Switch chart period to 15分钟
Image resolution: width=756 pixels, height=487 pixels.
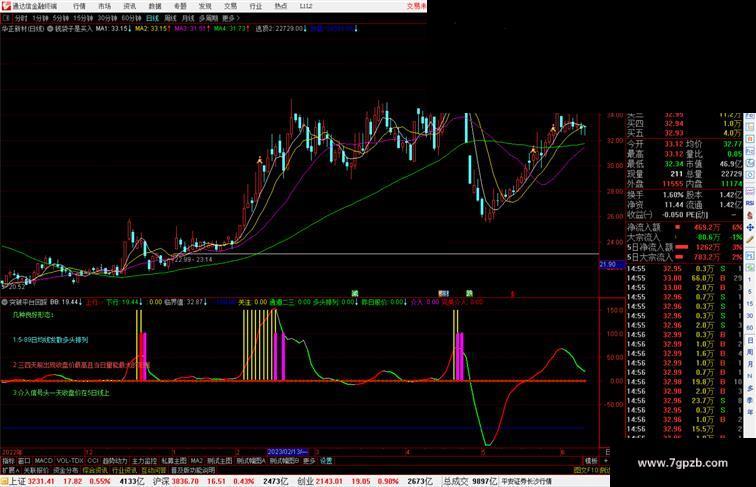(83, 18)
